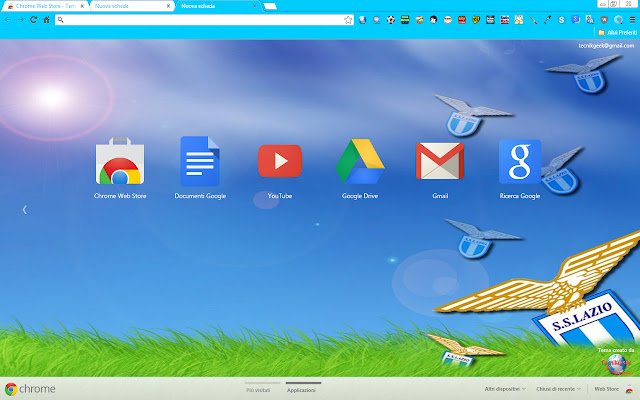Click the Chrome logo in footer
This screenshot has height=400, width=640.
30,389
